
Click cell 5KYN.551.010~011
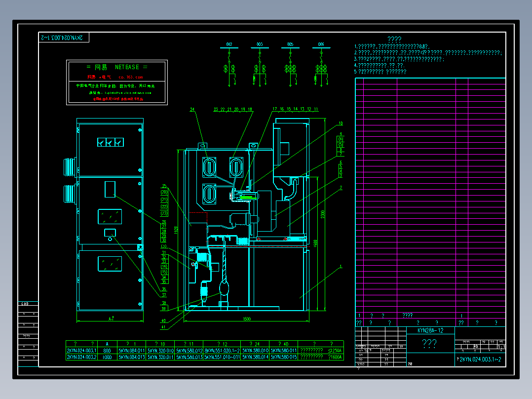point(222,357)
